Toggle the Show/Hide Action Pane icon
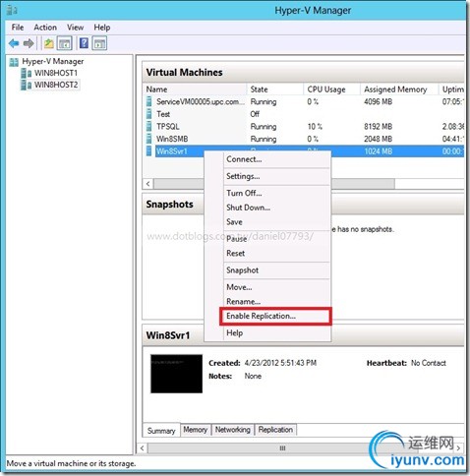 point(99,43)
